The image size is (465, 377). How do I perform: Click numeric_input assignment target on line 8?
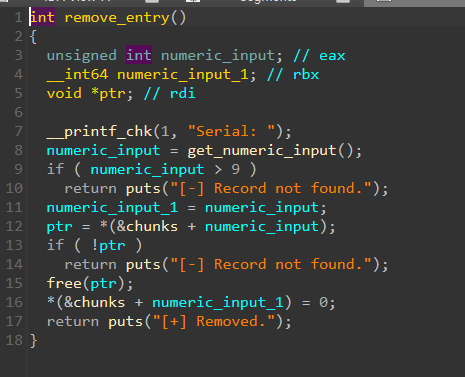click(x=103, y=150)
